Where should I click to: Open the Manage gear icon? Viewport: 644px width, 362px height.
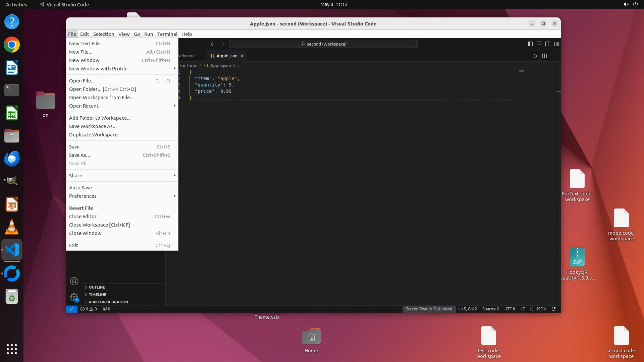(74, 297)
